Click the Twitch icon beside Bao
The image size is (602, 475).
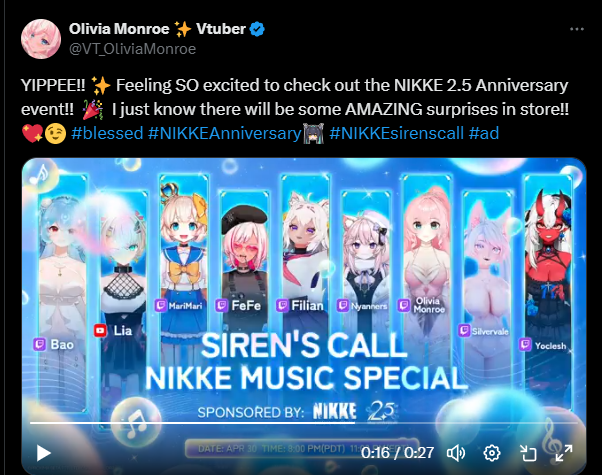coord(40,344)
